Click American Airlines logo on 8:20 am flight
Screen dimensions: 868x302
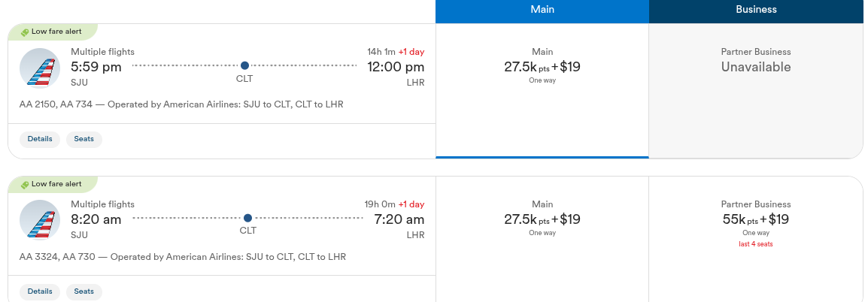[x=40, y=221]
